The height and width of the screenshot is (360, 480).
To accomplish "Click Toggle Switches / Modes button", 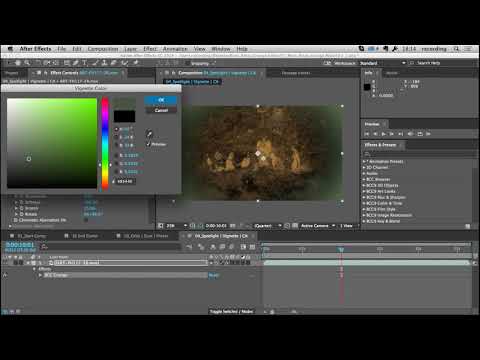I will (x=231, y=311).
